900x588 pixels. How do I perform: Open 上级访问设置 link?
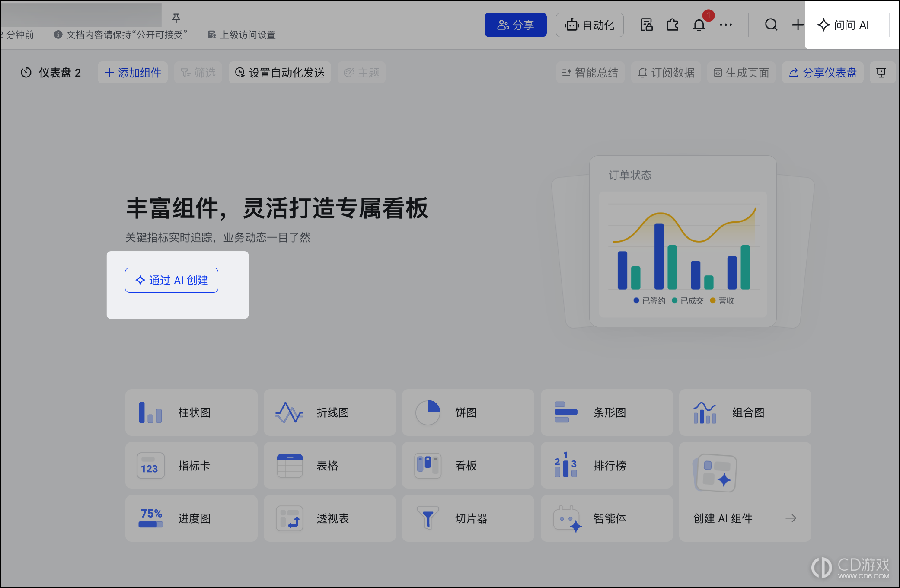[242, 35]
